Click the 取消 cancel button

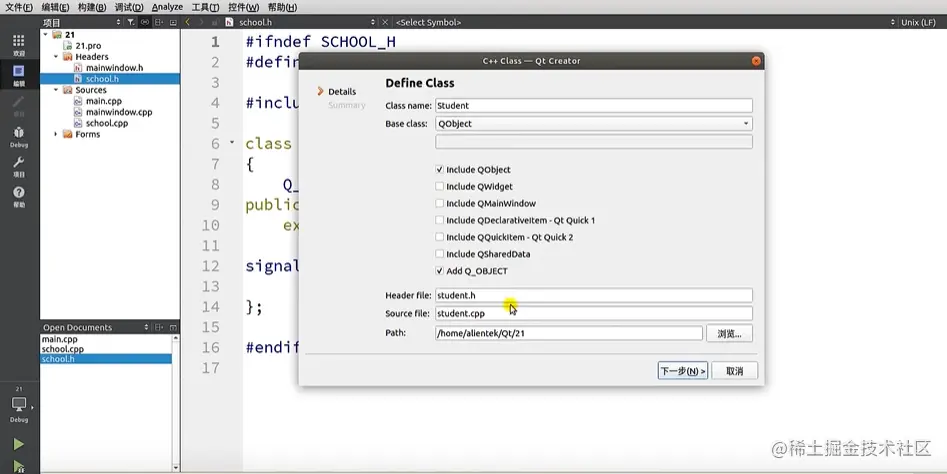tap(734, 371)
